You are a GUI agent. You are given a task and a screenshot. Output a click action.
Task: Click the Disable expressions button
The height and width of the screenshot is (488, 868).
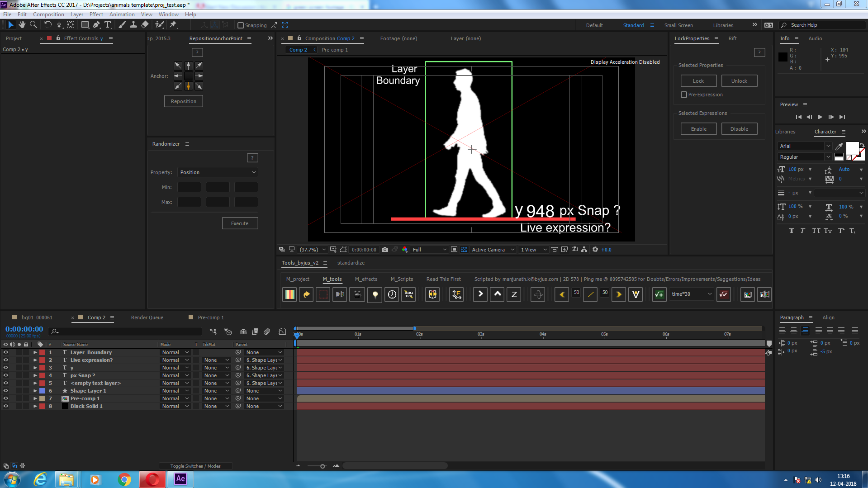tap(739, 129)
